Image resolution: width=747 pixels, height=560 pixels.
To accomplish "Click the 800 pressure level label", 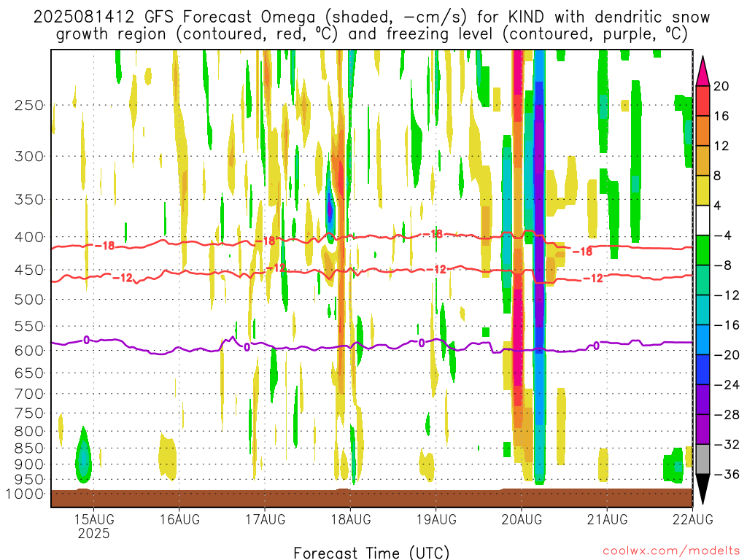I will pos(29,432).
